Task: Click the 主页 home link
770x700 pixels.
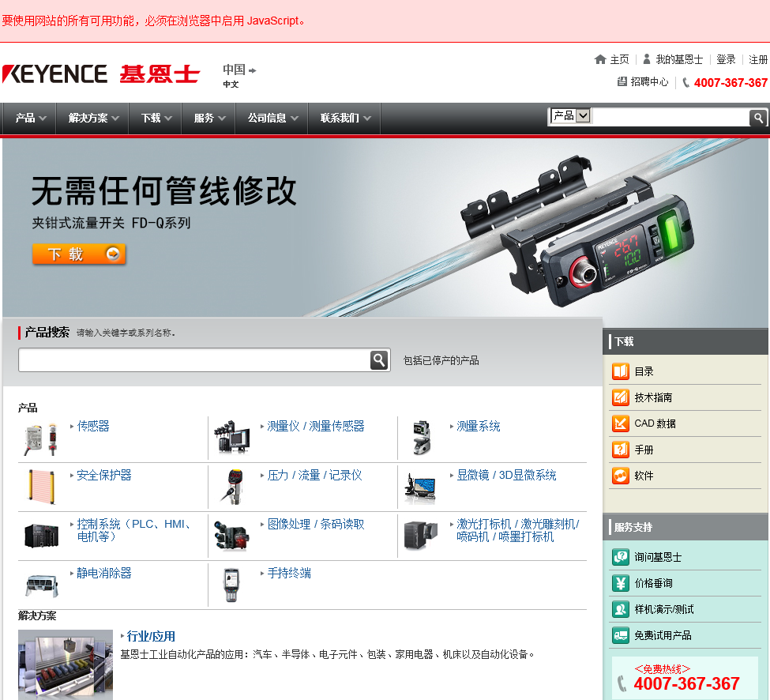Action: pyautogui.click(x=619, y=59)
